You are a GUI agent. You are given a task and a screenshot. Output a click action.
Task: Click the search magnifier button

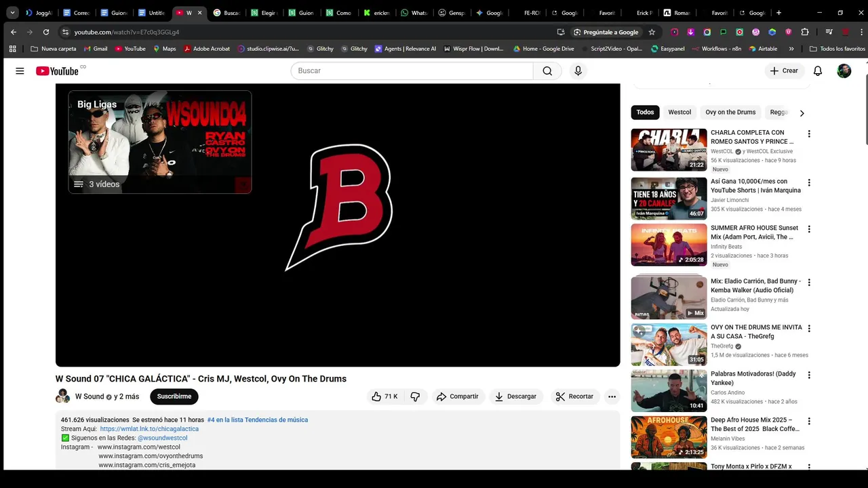coord(547,71)
